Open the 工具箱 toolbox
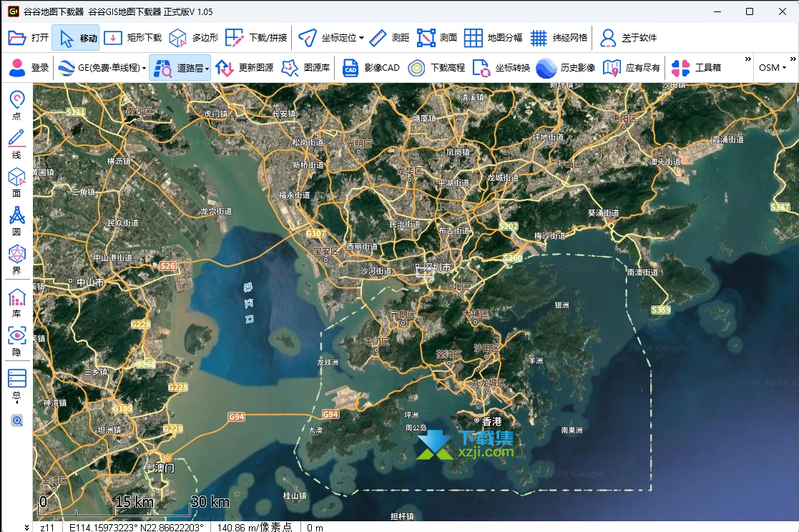Image resolution: width=799 pixels, height=532 pixels. click(696, 68)
